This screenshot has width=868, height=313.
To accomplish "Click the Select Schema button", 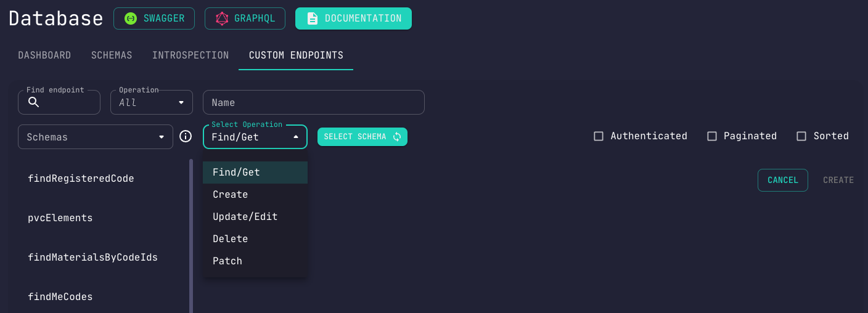I will [x=362, y=137].
